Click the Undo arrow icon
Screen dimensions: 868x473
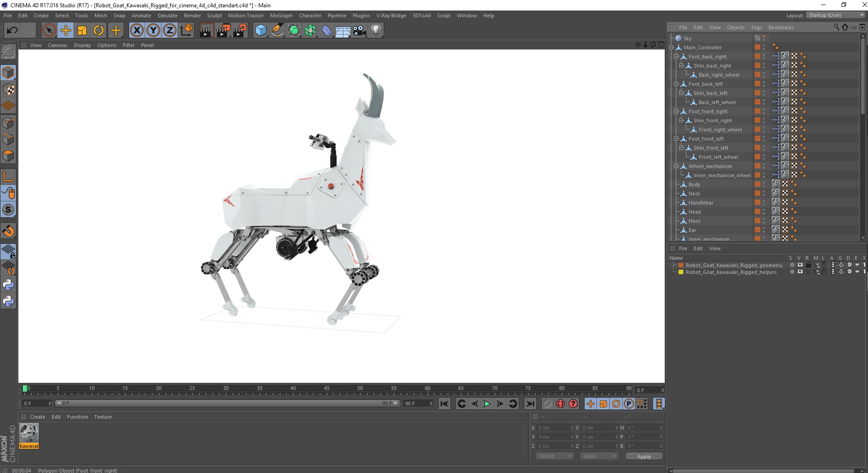[12, 31]
